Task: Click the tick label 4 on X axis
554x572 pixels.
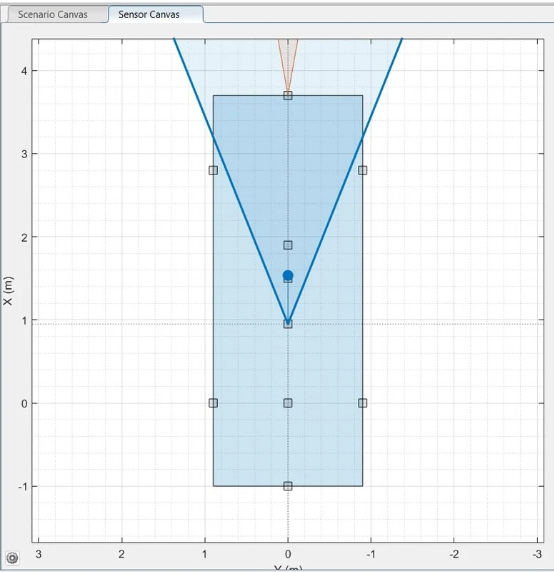Action: point(24,71)
